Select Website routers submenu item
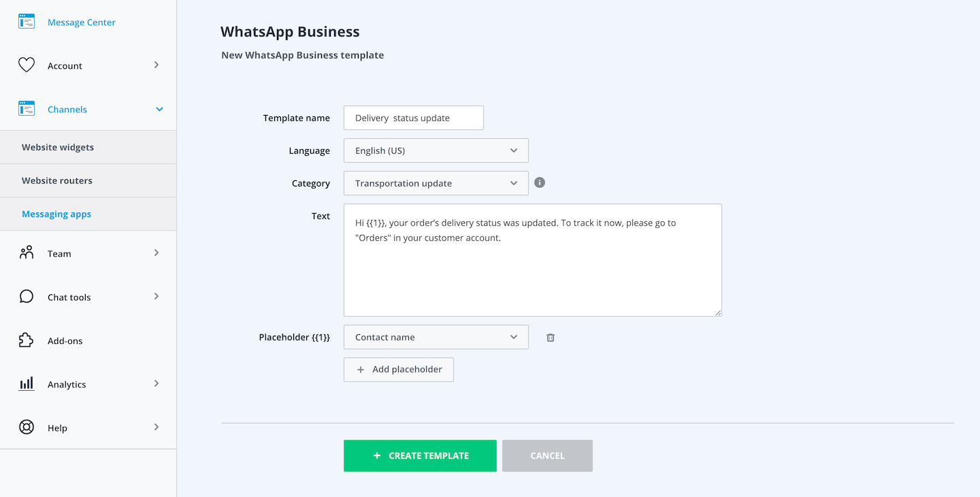Image resolution: width=980 pixels, height=497 pixels. [88, 180]
